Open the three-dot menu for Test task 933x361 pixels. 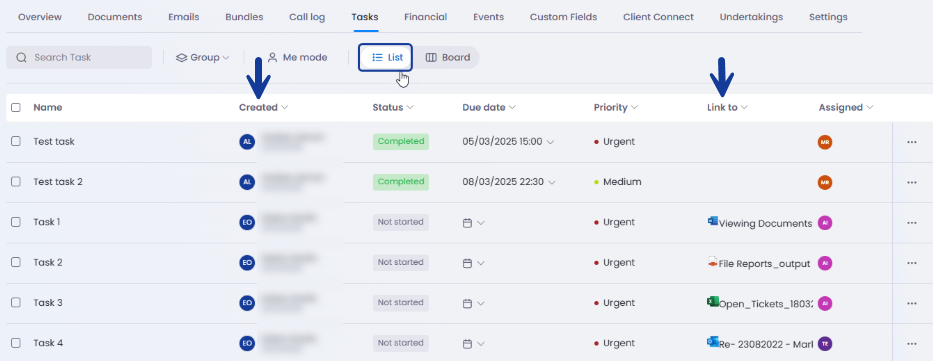912,142
